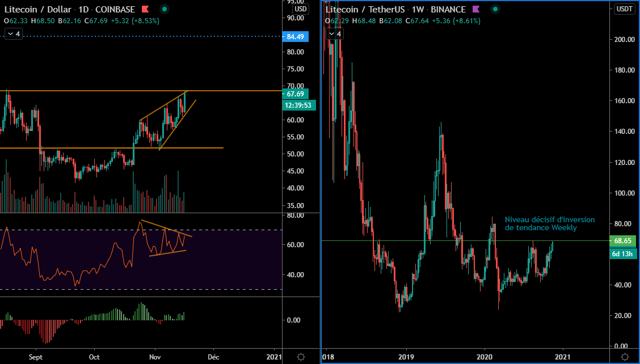Click the USD currency label on the price axis

click(x=301, y=10)
